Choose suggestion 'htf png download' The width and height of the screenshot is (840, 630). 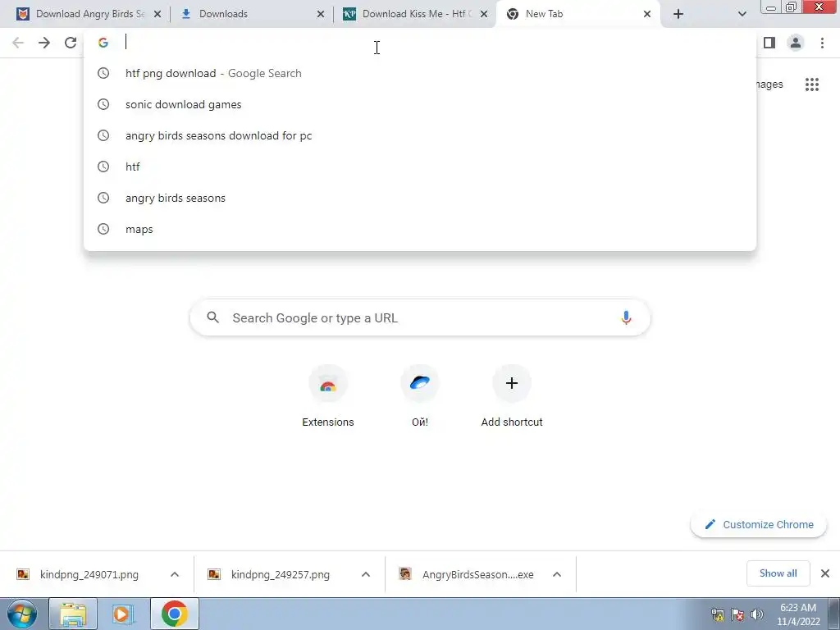420,73
